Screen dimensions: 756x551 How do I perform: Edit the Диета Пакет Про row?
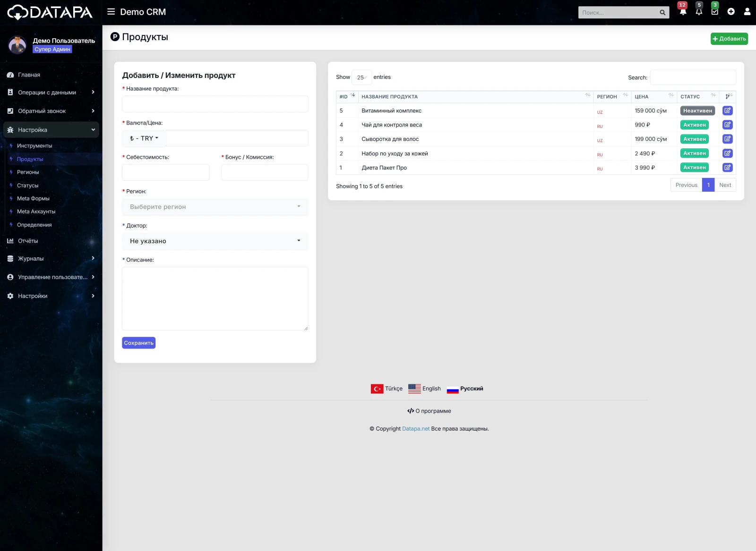pos(727,167)
